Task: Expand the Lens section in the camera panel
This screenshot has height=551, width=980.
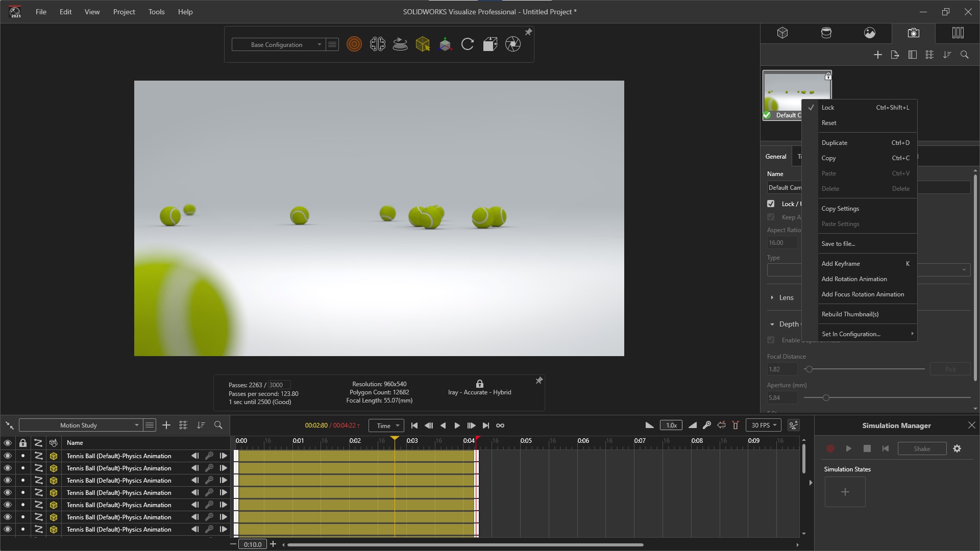Action: tap(773, 297)
